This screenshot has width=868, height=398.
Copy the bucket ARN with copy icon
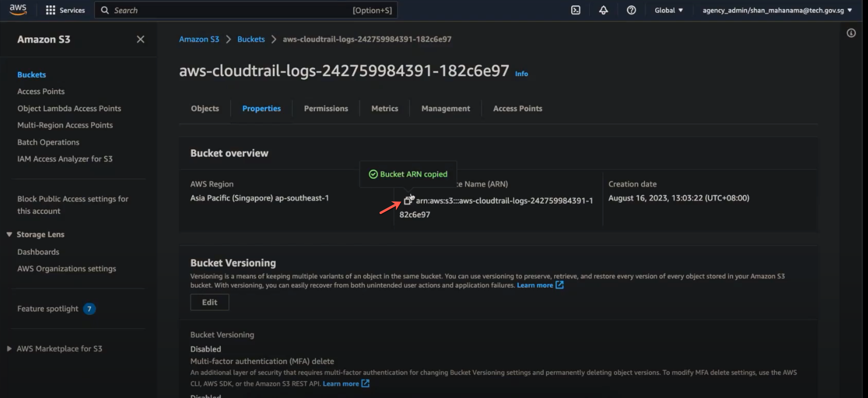click(x=407, y=201)
